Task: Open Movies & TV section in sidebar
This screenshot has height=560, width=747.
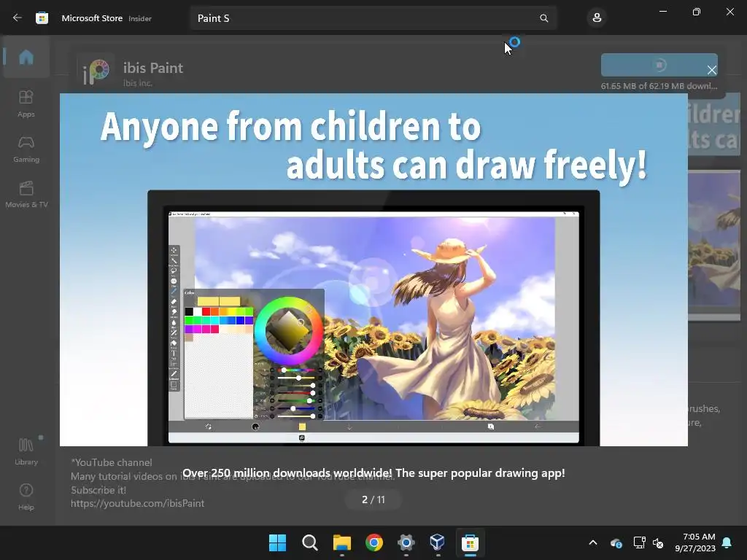Action: click(26, 195)
